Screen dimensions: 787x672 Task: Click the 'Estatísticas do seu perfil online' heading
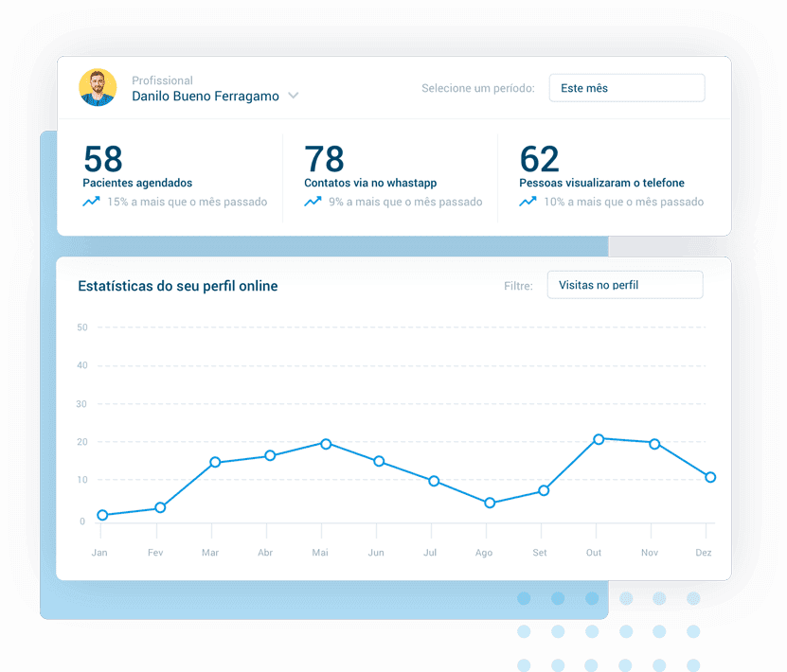(178, 286)
